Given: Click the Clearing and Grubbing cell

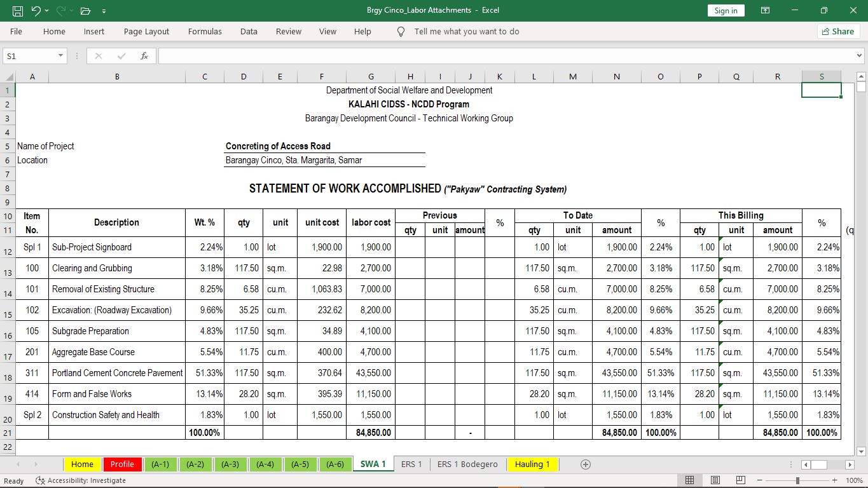Looking at the screenshot, I should tap(117, 268).
